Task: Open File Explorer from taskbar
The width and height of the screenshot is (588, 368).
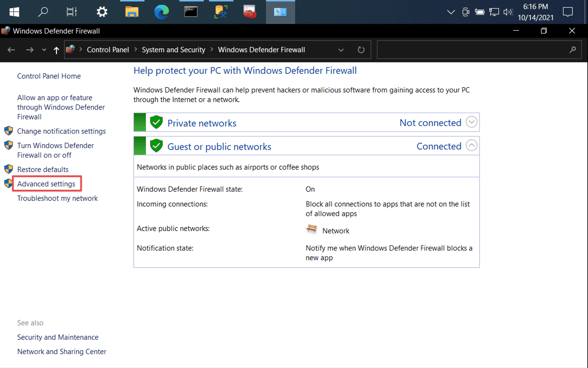Action: coord(132,12)
